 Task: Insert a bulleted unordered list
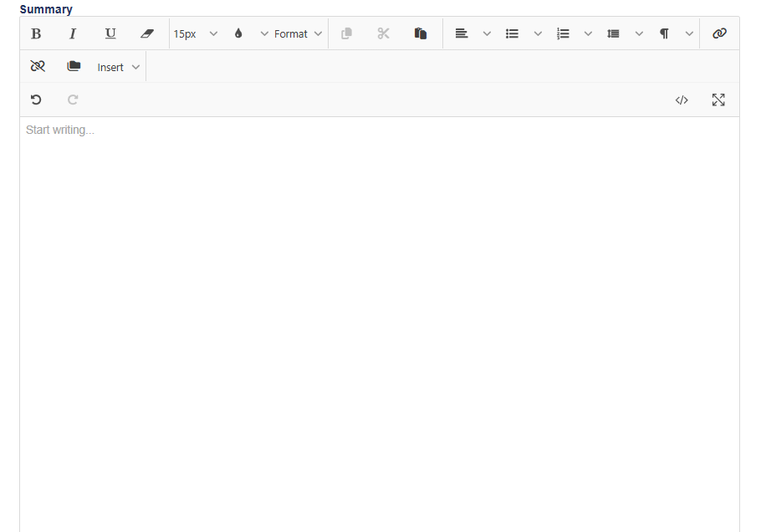coord(513,33)
